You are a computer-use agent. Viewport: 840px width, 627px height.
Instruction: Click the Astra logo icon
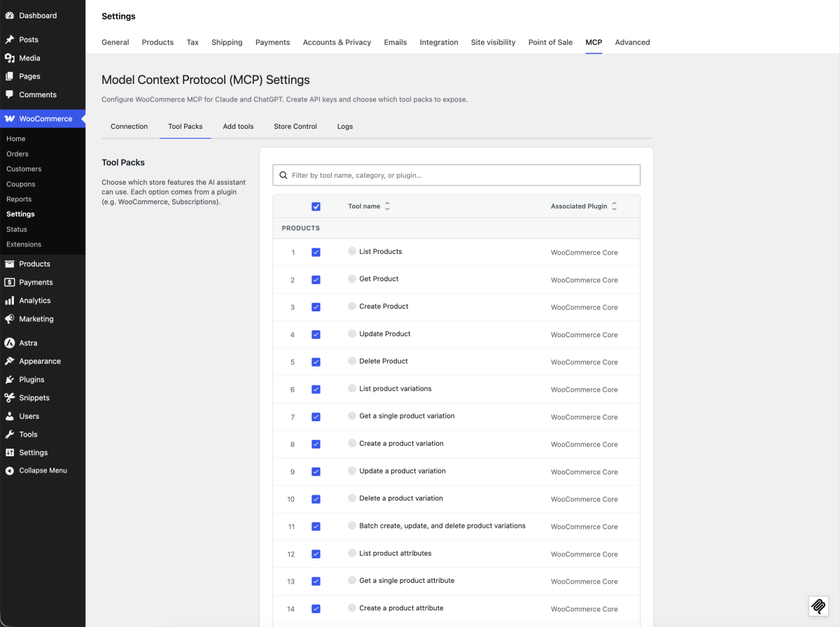[x=10, y=343]
